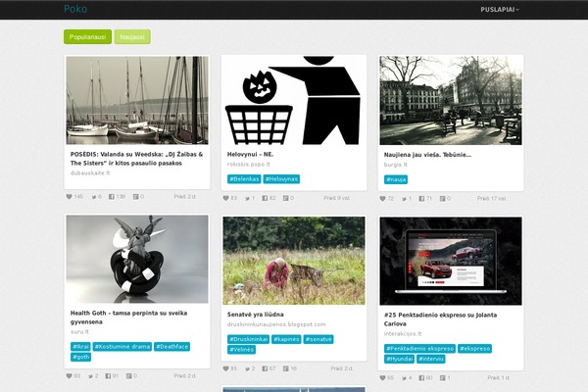Click the Facebook icon under Senatvė yra liūdna
The image size is (588, 392).
(265, 368)
